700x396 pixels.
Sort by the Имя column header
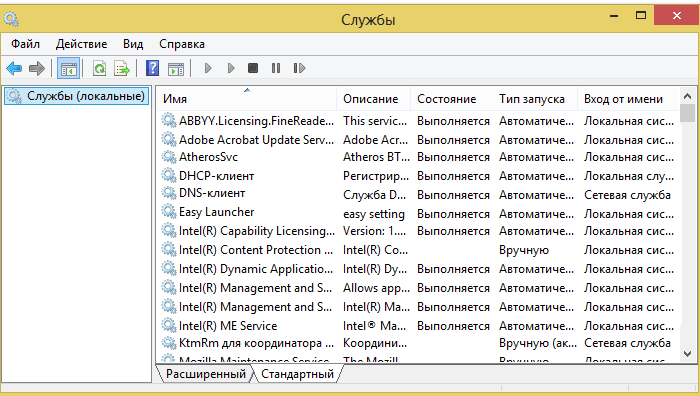(247, 99)
